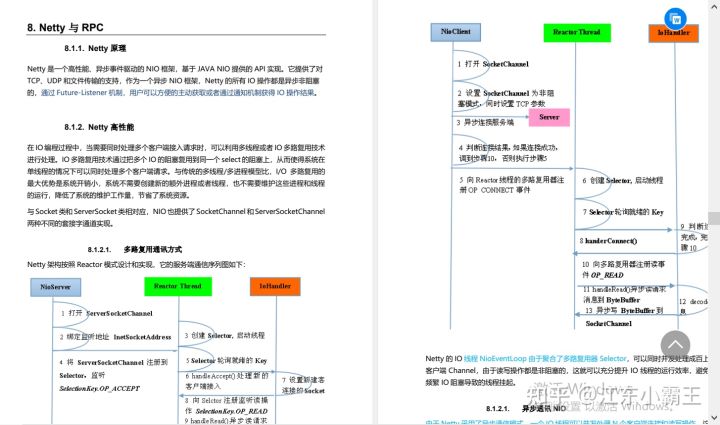Click the text "3 异步连接服务端"
This screenshot has height=425, width=720.
click(x=485, y=123)
